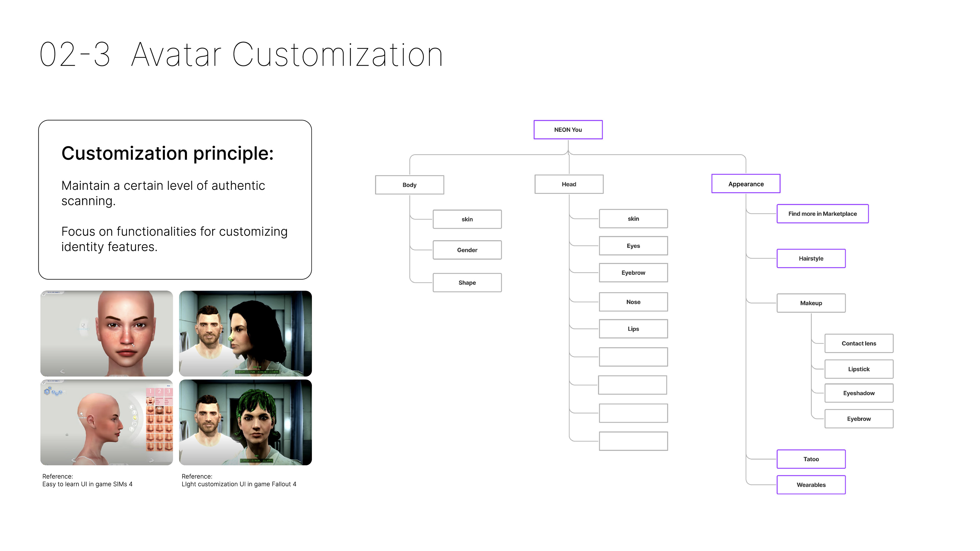
Task: Click the Contact lens box
Action: pos(858,343)
